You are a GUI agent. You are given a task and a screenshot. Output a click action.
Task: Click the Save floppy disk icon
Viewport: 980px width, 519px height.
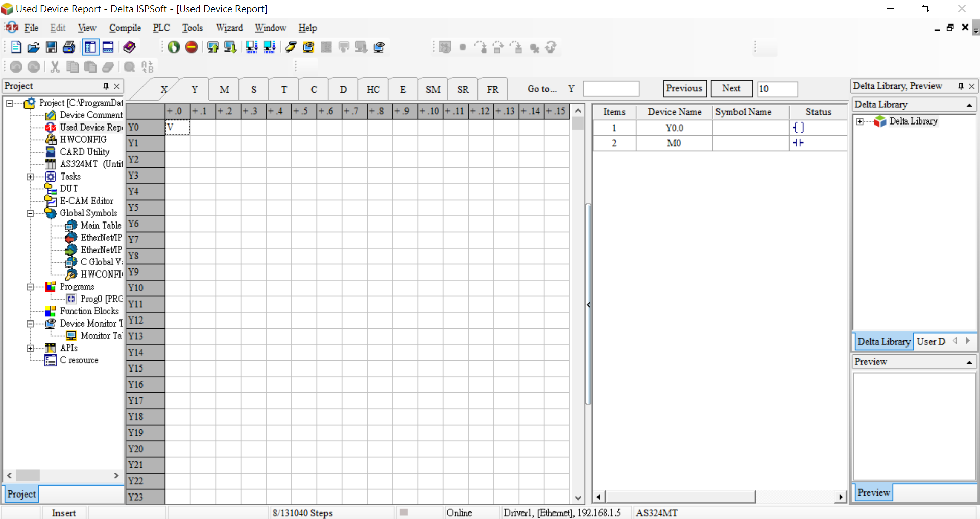pos(51,47)
